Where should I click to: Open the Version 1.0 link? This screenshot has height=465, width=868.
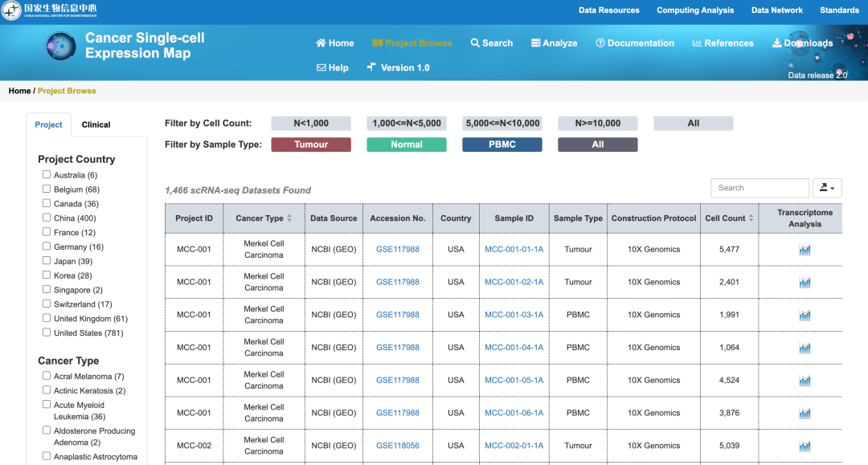[x=398, y=67]
